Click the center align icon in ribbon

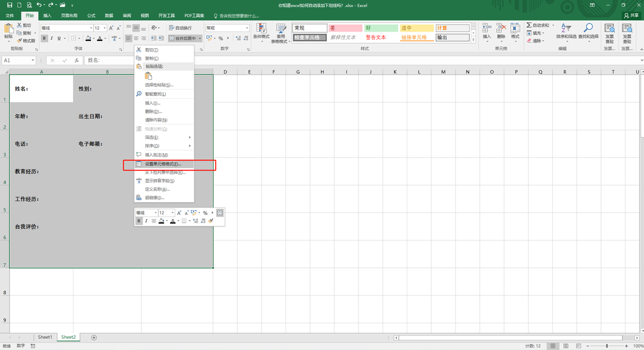(136, 38)
